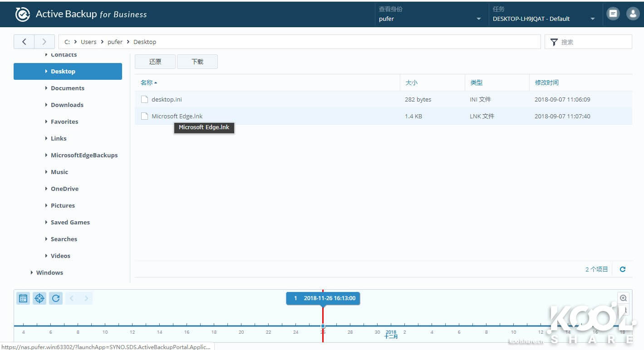Image resolution: width=644 pixels, height=350 pixels.
Task: Open the 任务 DESKTOP-LH9JQAT dropdown
Action: [543, 19]
